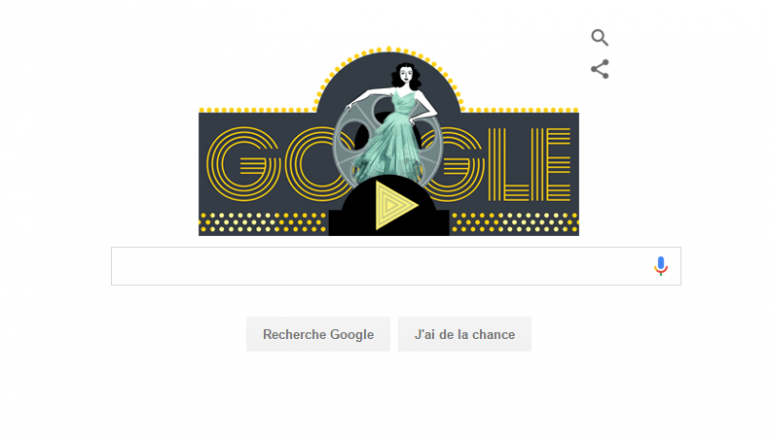The image size is (770, 440).
Task: Click the Recherche Google button
Action: pos(318,334)
